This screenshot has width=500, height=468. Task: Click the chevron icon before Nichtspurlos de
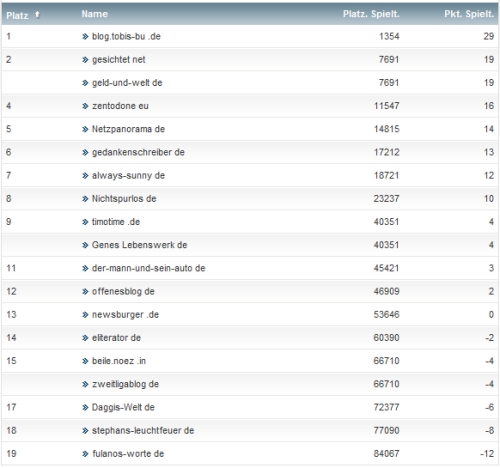pos(85,199)
